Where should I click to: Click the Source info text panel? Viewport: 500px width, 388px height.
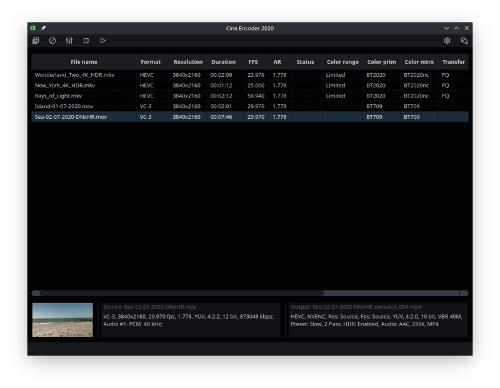click(190, 320)
